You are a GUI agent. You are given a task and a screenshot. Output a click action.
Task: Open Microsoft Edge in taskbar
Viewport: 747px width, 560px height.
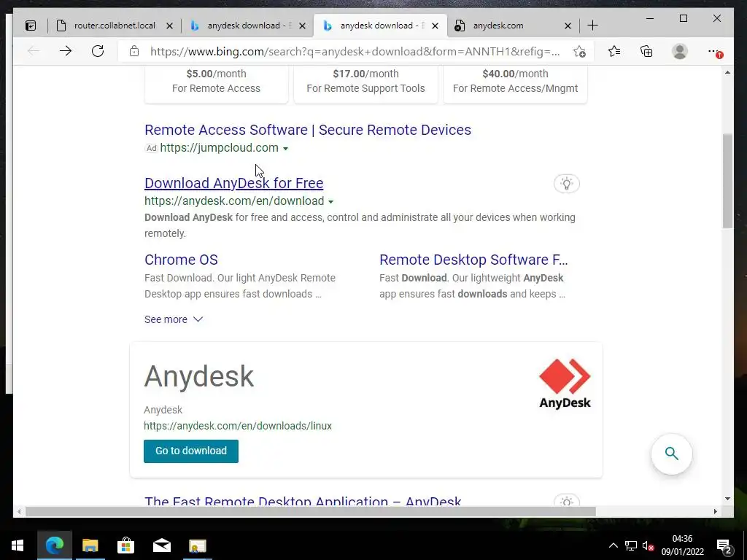(54, 545)
